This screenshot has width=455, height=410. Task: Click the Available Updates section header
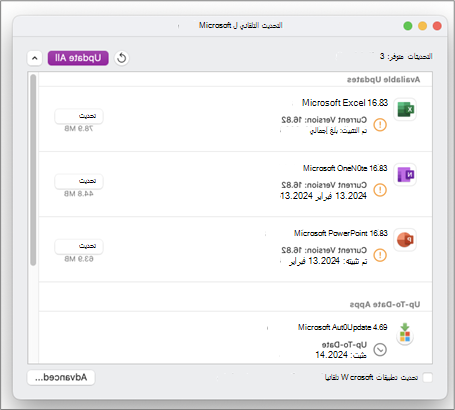383,80
